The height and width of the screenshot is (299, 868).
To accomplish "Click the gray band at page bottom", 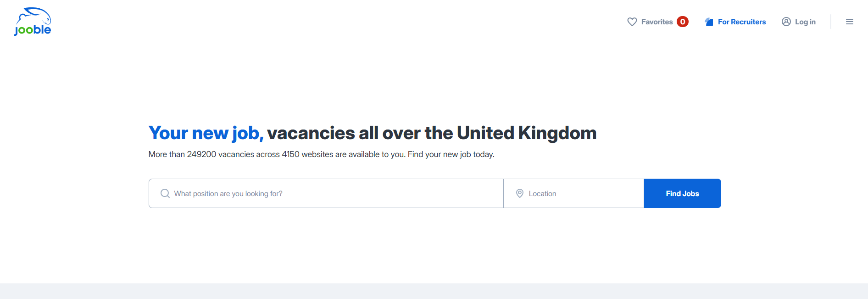I will [x=434, y=291].
